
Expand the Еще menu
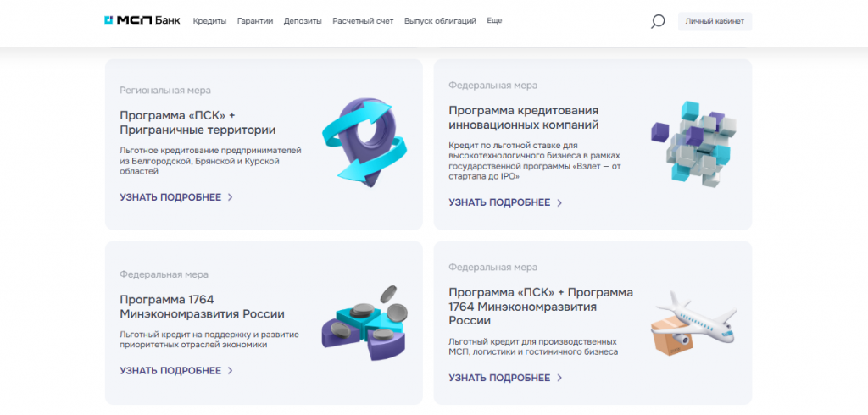click(494, 20)
